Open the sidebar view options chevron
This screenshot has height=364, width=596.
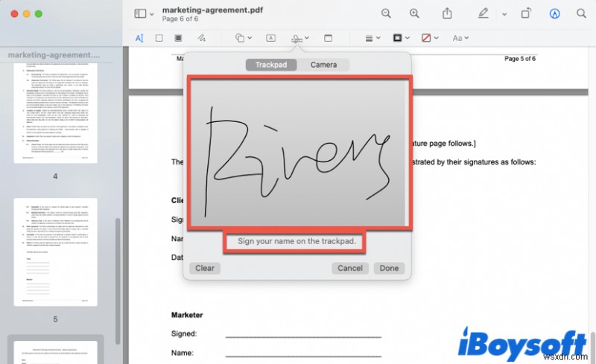(152, 14)
